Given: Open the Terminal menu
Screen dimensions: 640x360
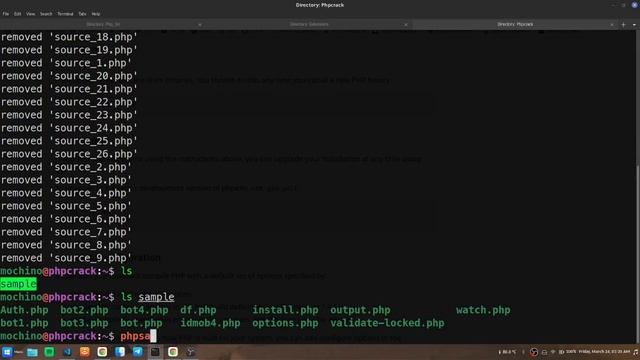Looking at the screenshot, I should [65, 14].
